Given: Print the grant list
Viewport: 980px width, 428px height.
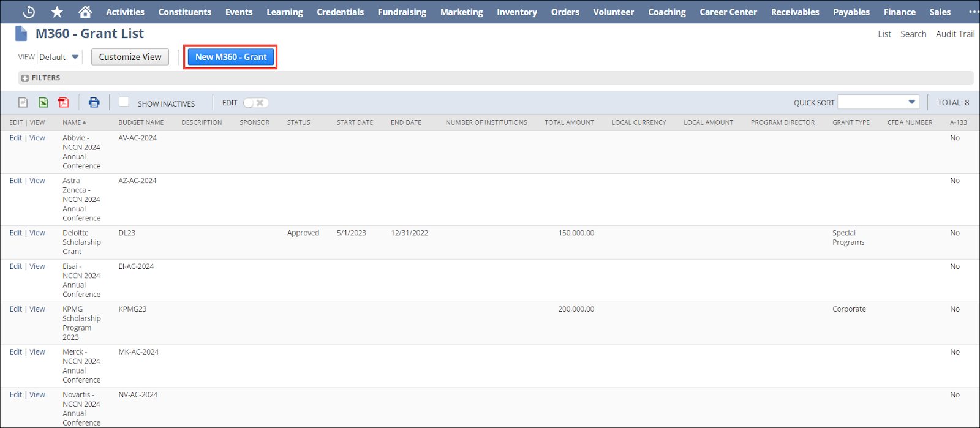Looking at the screenshot, I should 94,103.
